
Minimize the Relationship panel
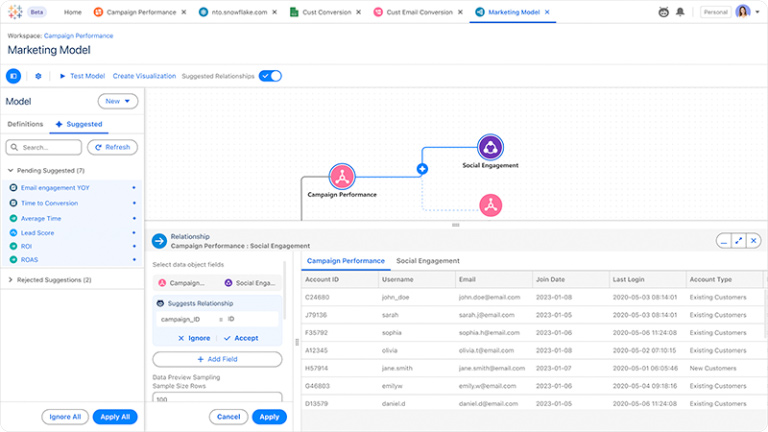pyautogui.click(x=724, y=241)
